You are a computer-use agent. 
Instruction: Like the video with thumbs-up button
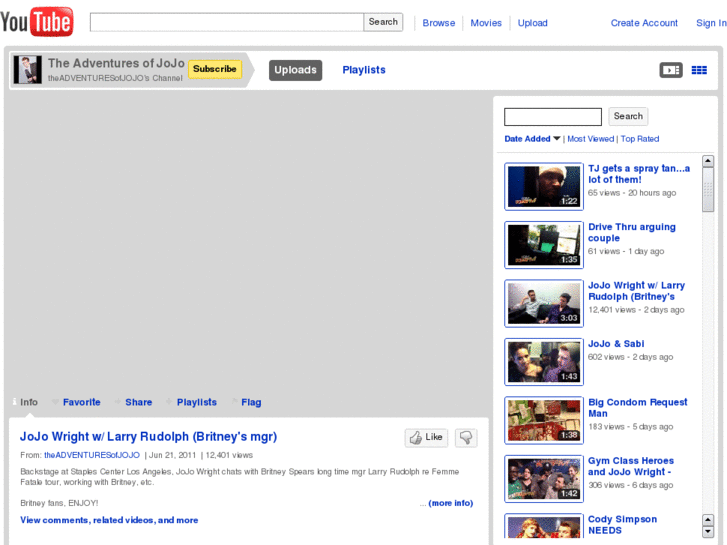pos(427,437)
